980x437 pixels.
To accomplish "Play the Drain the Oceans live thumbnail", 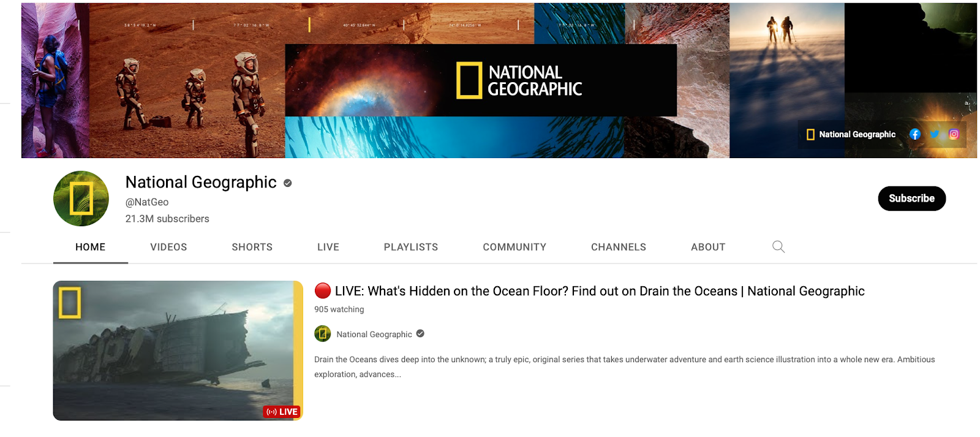I will click(178, 351).
